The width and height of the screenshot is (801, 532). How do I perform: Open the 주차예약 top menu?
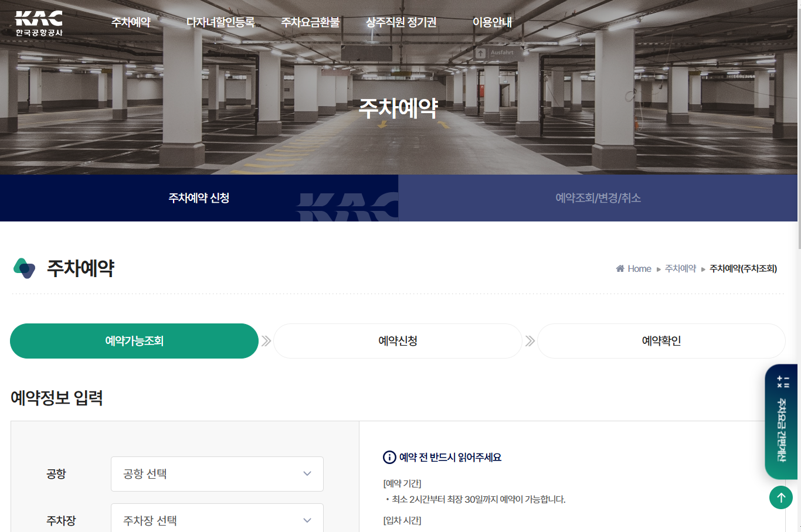131,22
